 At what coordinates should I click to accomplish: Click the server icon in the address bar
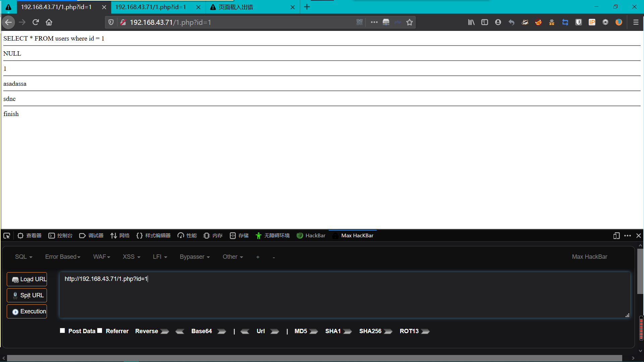pyautogui.click(x=386, y=22)
